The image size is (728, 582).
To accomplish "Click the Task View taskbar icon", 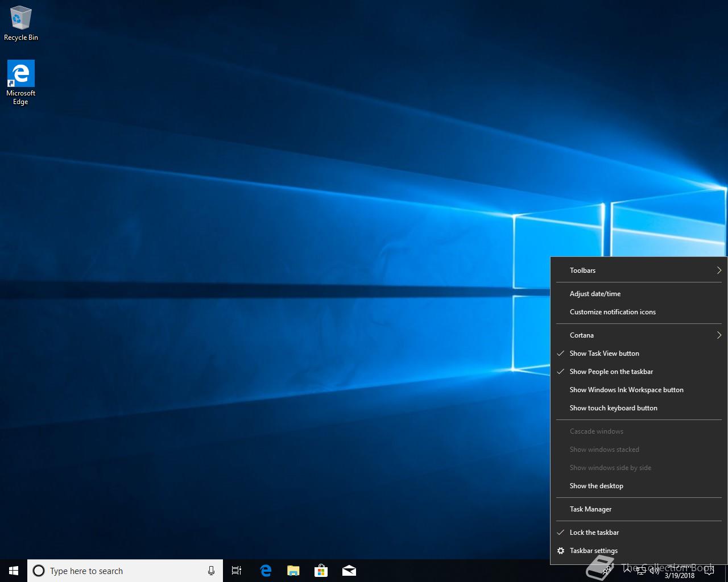I will click(237, 571).
